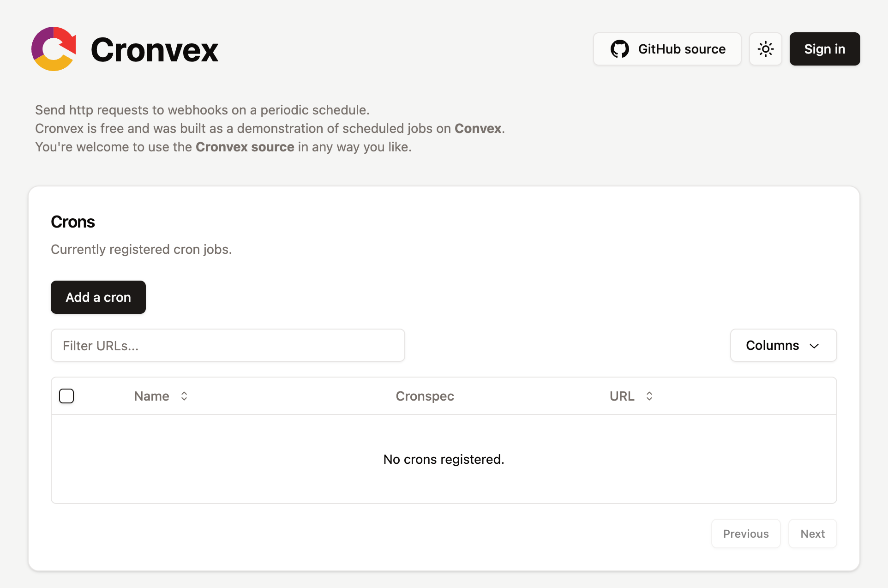Click the Next pagination button
Screen dimensions: 888x588
click(812, 534)
